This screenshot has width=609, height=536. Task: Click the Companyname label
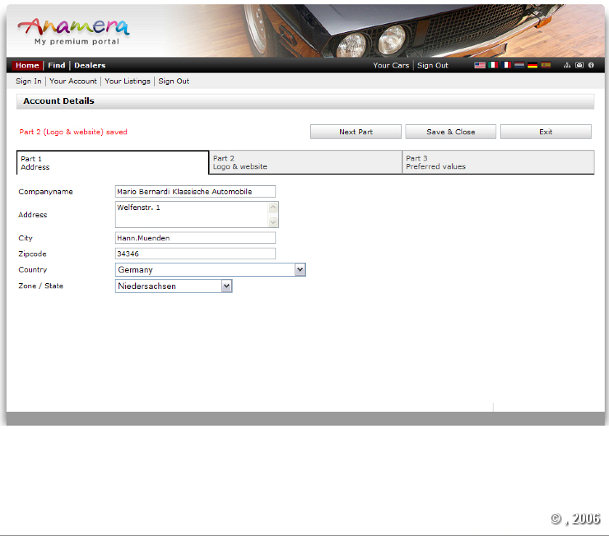[x=45, y=191]
